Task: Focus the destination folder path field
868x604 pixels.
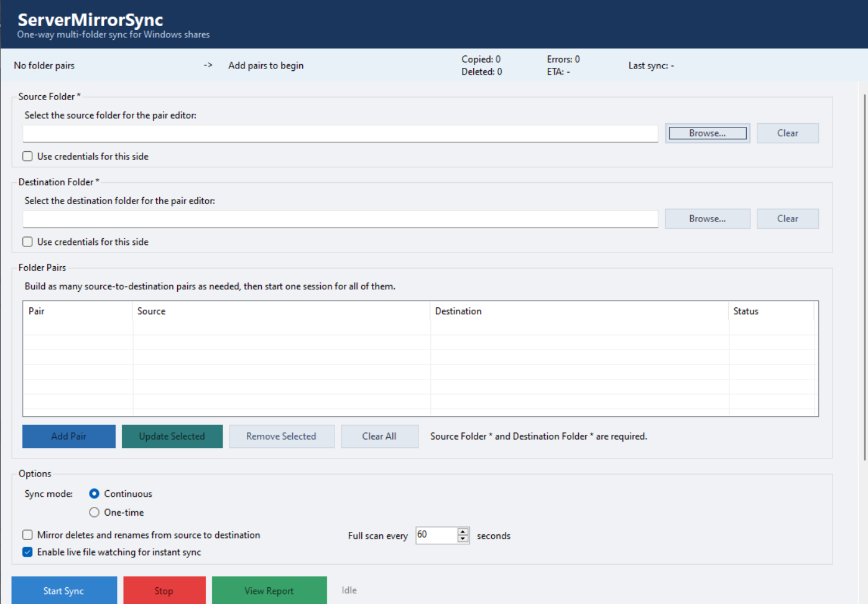Action: click(340, 219)
